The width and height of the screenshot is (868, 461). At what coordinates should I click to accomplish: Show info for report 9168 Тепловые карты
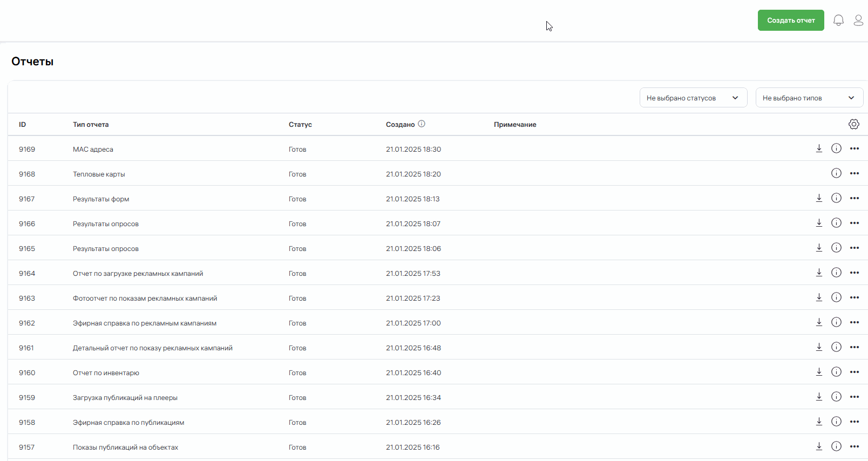pos(836,173)
